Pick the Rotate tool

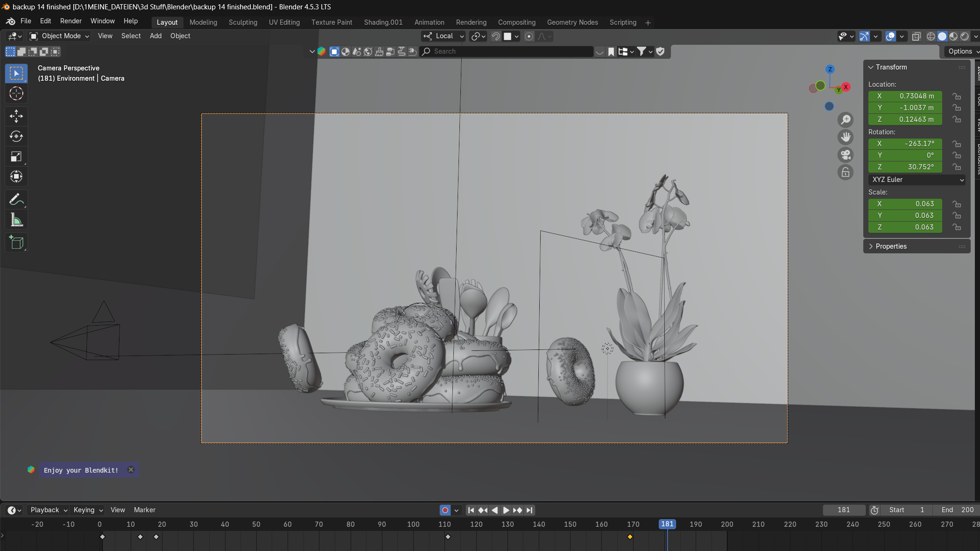point(16,136)
